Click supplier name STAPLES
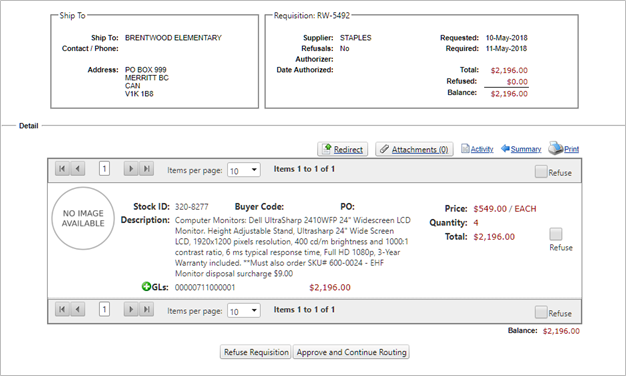The height and width of the screenshot is (376, 626). 355,38
